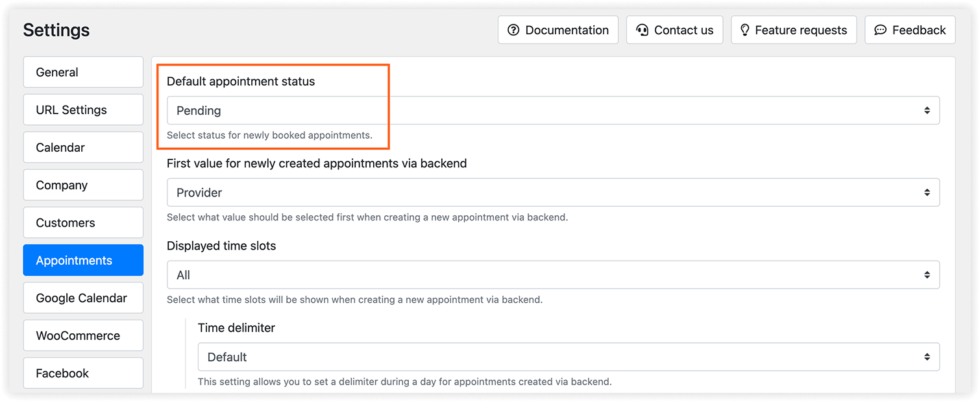Click the lightbulb icon beside Feature requests
The width and height of the screenshot is (980, 402).
coord(744,30)
